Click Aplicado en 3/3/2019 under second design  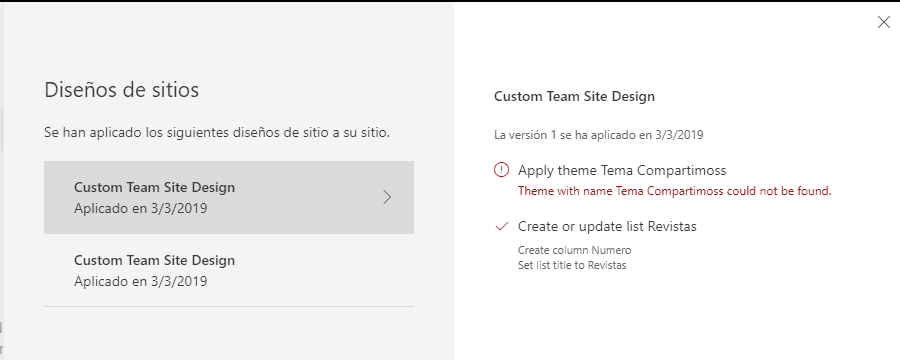(141, 281)
